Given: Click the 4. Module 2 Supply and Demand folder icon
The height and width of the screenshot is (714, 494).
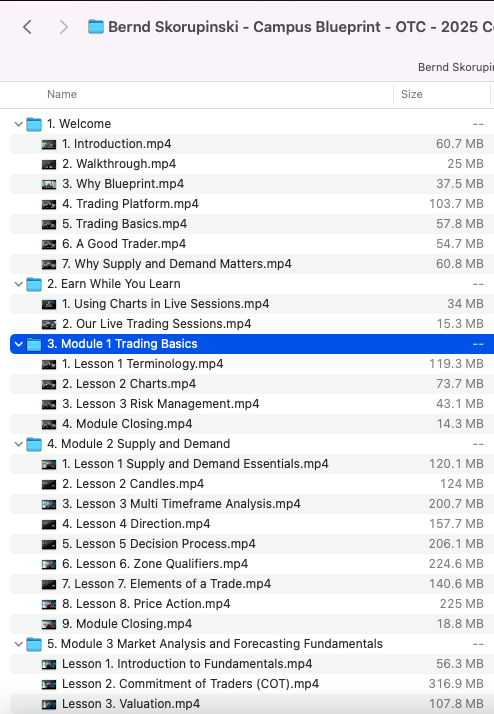Looking at the screenshot, I should (x=34, y=444).
